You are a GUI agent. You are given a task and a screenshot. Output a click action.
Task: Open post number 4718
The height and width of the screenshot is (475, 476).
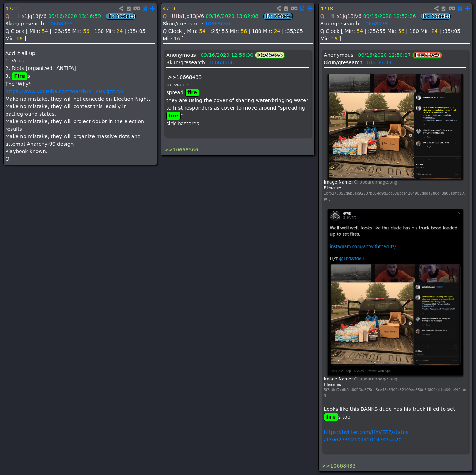click(326, 9)
